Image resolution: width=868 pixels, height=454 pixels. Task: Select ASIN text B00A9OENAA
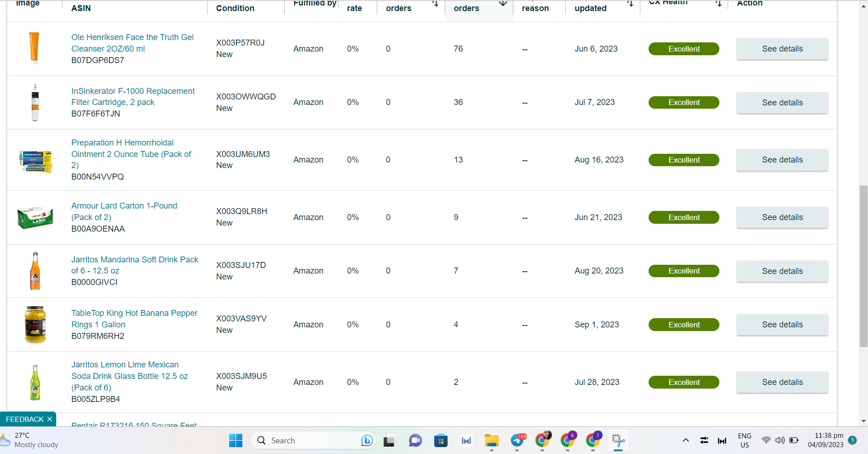coord(98,229)
